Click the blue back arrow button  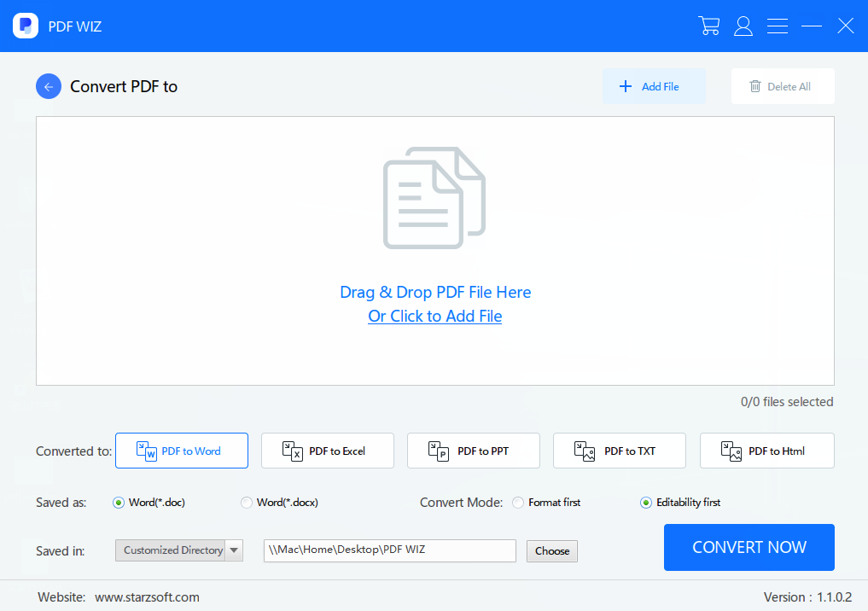click(49, 86)
